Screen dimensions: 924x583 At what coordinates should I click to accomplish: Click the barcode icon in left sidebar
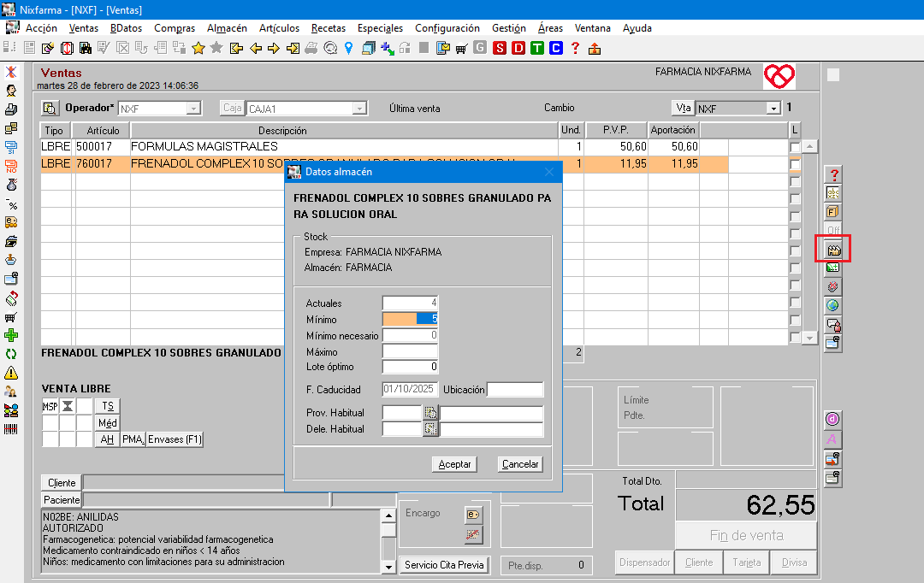11,429
